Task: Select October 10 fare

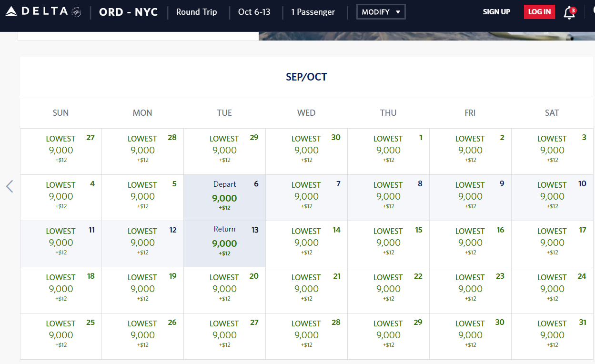Action: point(552,197)
